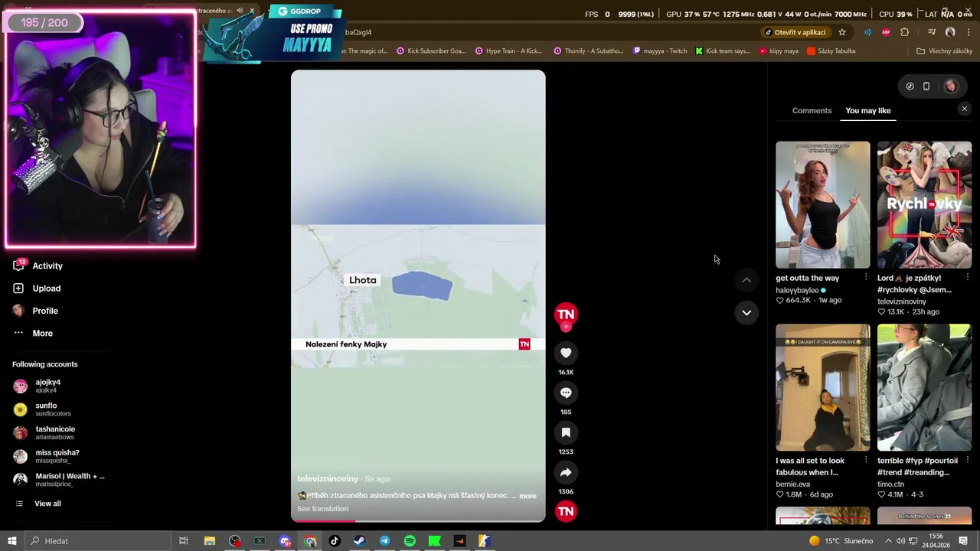The width and height of the screenshot is (980, 551).
Task: Open Spotify from the taskbar
Action: pyautogui.click(x=410, y=541)
